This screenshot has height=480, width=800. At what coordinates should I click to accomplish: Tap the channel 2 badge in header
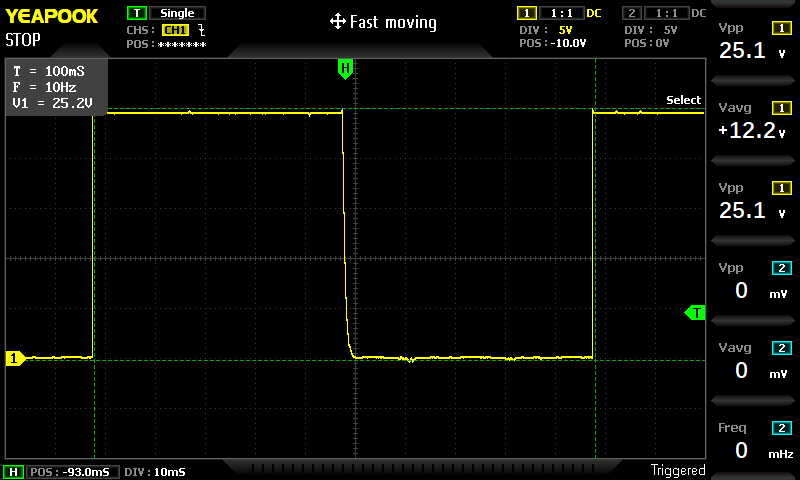coord(631,13)
